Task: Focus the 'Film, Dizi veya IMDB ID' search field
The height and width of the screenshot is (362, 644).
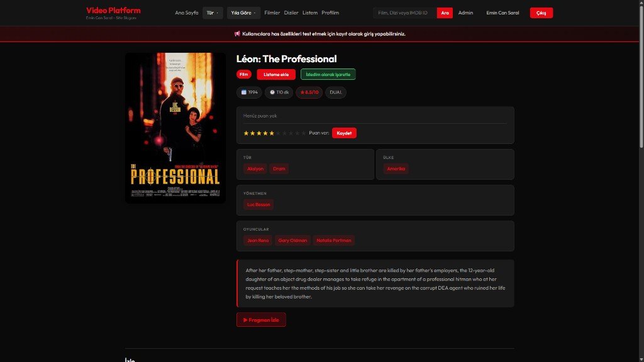Action: (404, 13)
